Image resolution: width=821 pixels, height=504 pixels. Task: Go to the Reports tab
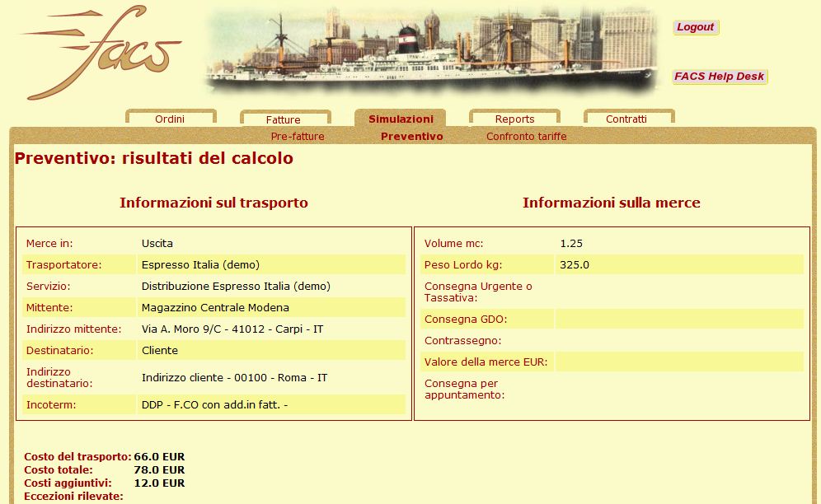click(x=514, y=119)
